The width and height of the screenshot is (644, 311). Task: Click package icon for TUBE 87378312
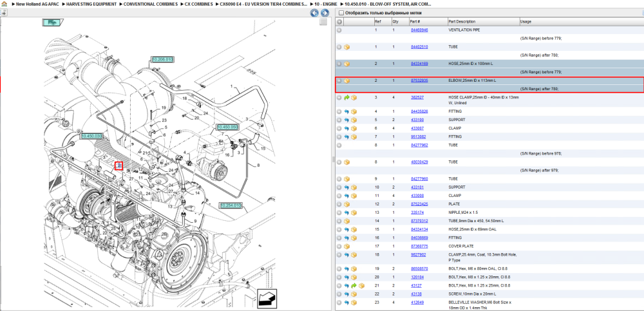[346, 221]
